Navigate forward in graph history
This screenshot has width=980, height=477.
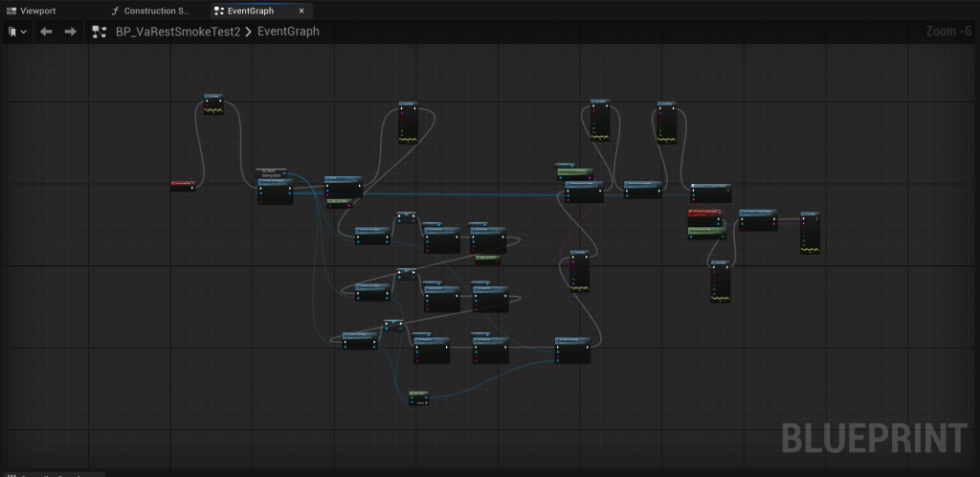70,32
